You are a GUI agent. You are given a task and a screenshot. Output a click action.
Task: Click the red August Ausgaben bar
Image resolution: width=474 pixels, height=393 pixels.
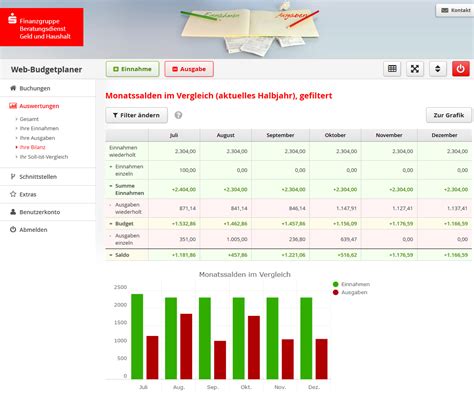click(x=186, y=346)
